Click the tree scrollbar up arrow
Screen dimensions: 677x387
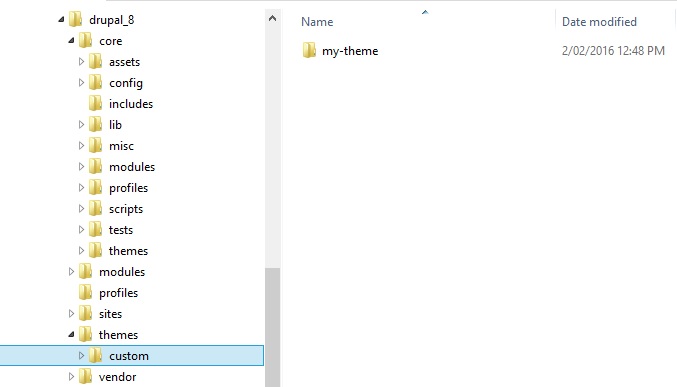[272, 18]
